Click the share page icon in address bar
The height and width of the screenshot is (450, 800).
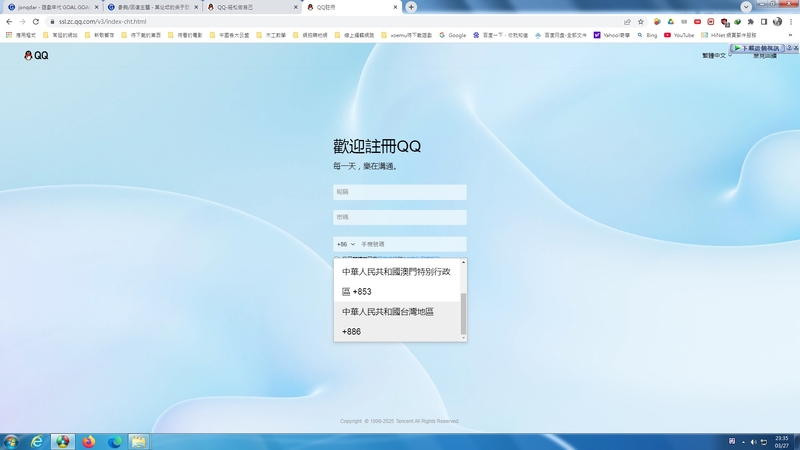tap(627, 21)
